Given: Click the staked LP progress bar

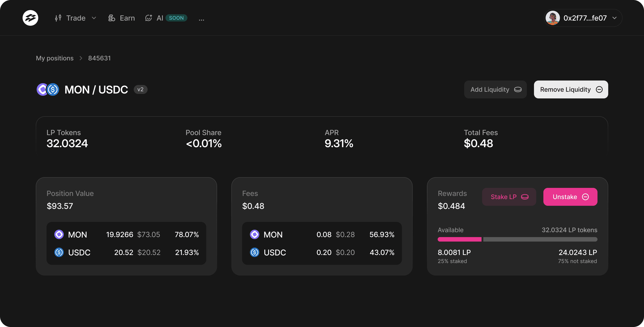Looking at the screenshot, I should 459,239.
